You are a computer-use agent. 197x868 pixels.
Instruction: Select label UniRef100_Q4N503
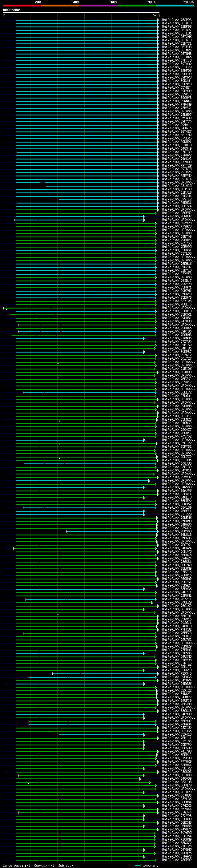click(x=177, y=487)
